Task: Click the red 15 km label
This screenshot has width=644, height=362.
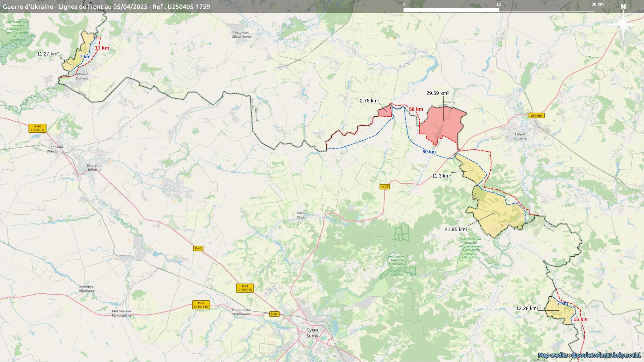Action: click(580, 319)
